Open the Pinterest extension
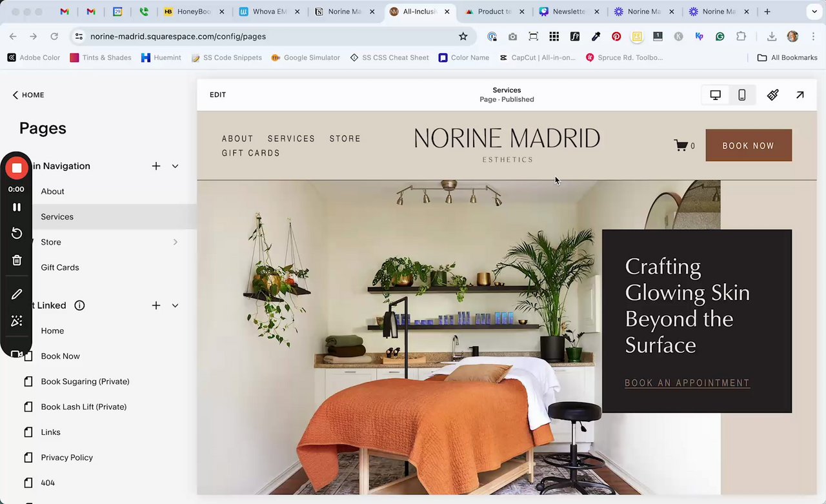 pyautogui.click(x=616, y=37)
